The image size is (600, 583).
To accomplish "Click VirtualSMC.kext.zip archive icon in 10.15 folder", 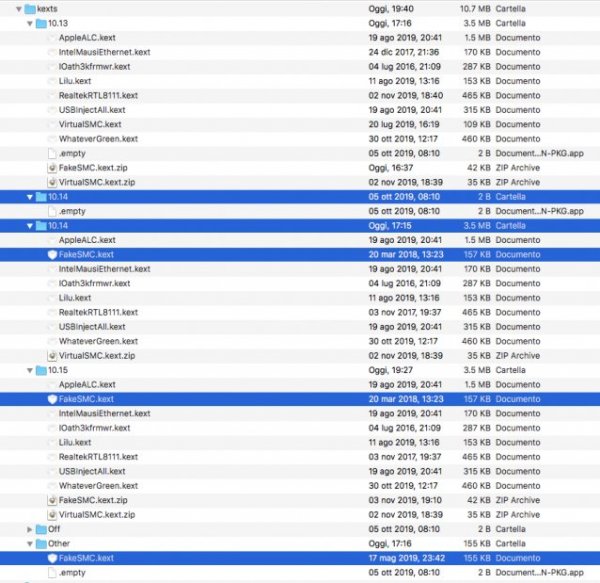I will [x=52, y=515].
